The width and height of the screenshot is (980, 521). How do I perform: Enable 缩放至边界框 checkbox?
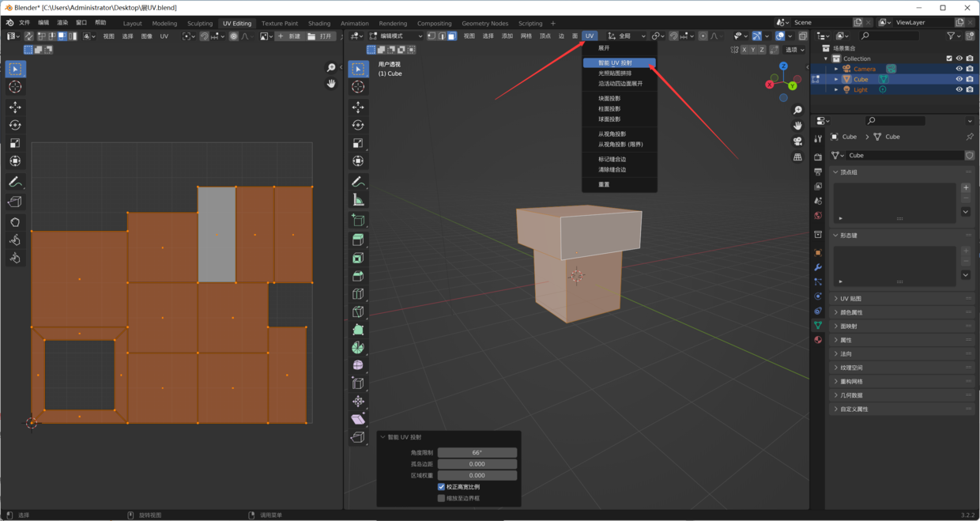441,498
